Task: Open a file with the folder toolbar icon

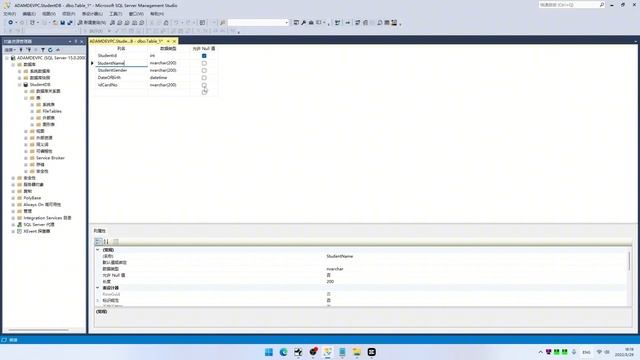Action: (x=55, y=22)
